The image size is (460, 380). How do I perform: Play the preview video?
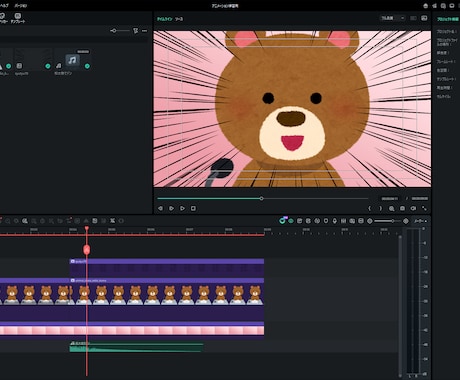tap(182, 208)
